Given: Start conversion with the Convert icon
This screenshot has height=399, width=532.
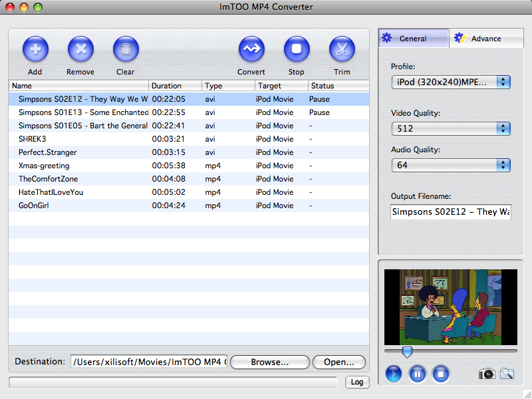Looking at the screenshot, I should pos(251,49).
